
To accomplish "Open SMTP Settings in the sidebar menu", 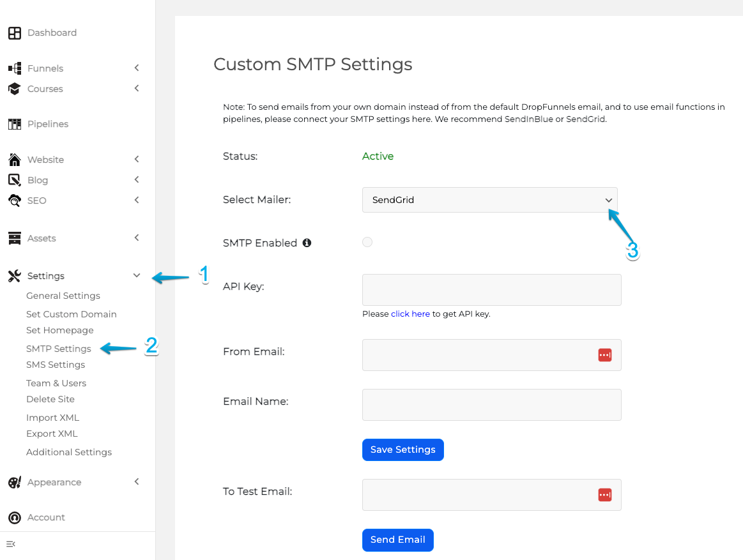I will point(59,348).
